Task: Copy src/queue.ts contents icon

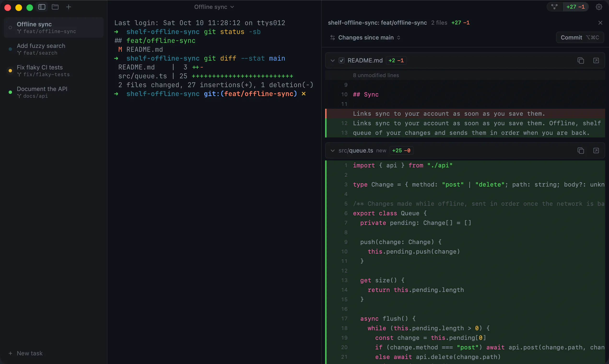Action: coord(580,150)
